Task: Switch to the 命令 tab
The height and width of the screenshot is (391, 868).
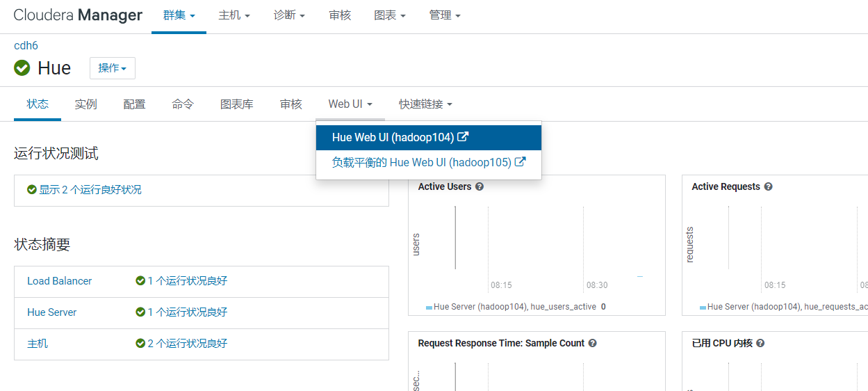Action: (x=183, y=104)
